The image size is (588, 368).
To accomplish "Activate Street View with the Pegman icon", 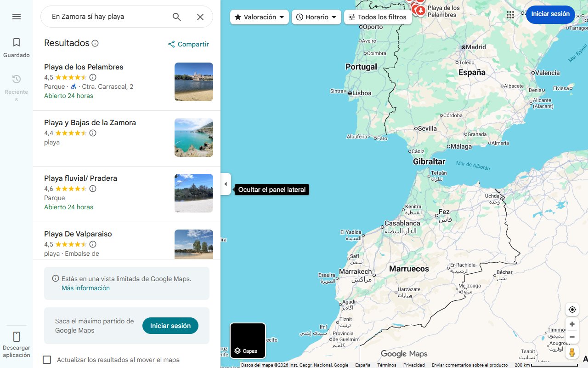I will tap(572, 352).
